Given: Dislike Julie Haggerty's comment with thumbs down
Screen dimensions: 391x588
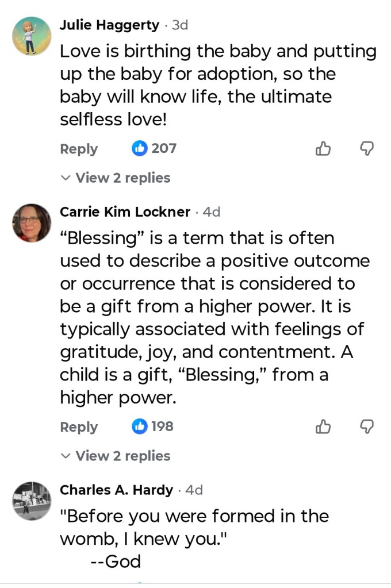Looking at the screenshot, I should (367, 149).
